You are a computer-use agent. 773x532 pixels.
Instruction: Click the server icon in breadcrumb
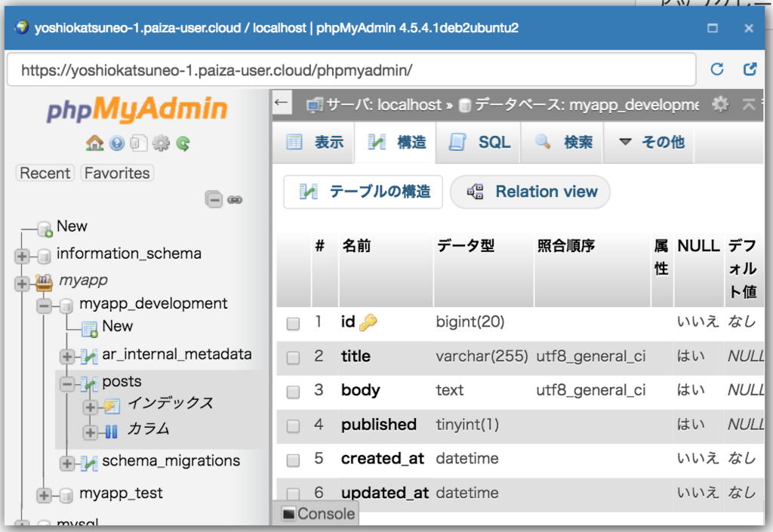point(315,105)
